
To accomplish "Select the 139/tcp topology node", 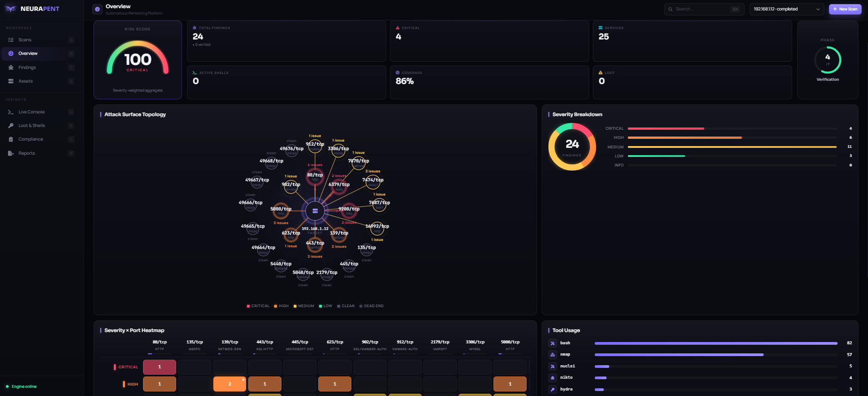I will click(x=339, y=235).
